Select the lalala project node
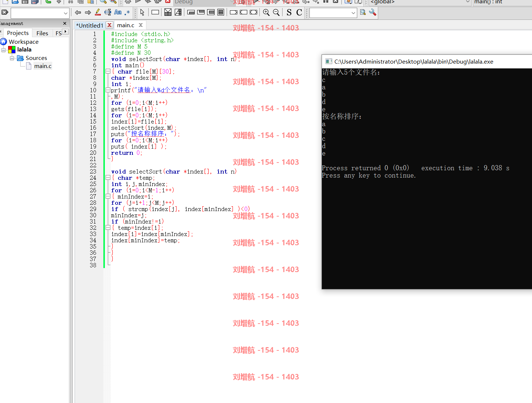The height and width of the screenshot is (403, 532). (24, 49)
